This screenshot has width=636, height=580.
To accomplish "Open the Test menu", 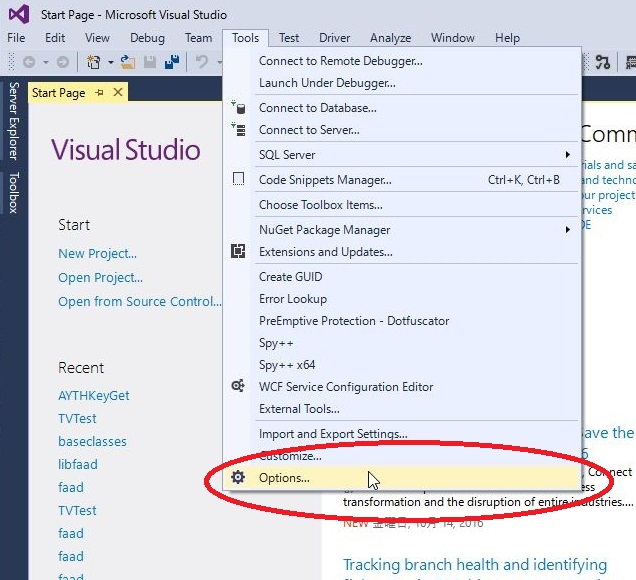I will click(x=289, y=38).
